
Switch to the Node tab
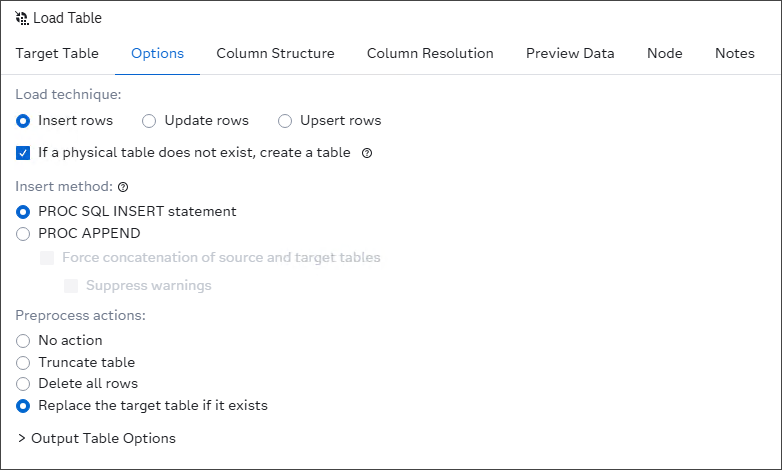665,53
